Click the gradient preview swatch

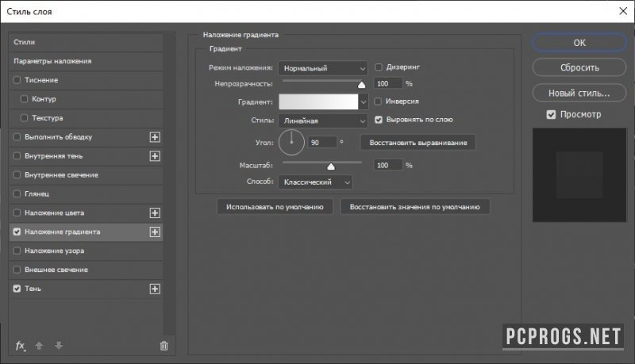(318, 102)
